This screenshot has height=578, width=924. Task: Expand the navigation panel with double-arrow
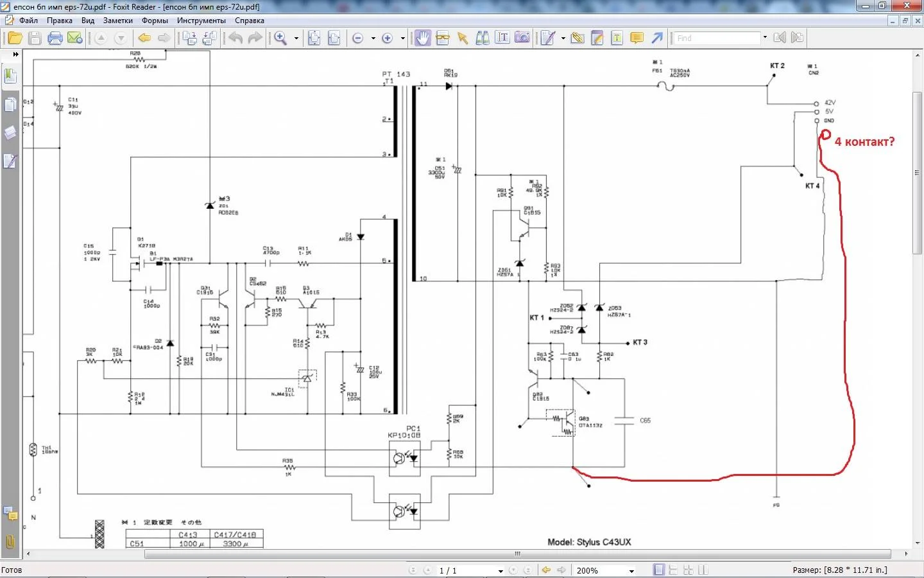click(15, 55)
